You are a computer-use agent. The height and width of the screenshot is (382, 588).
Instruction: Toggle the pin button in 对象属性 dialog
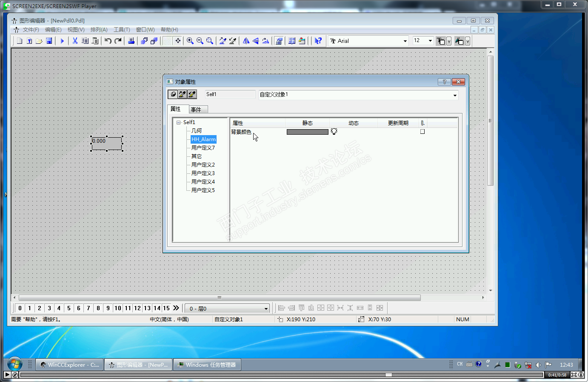pyautogui.click(x=173, y=94)
